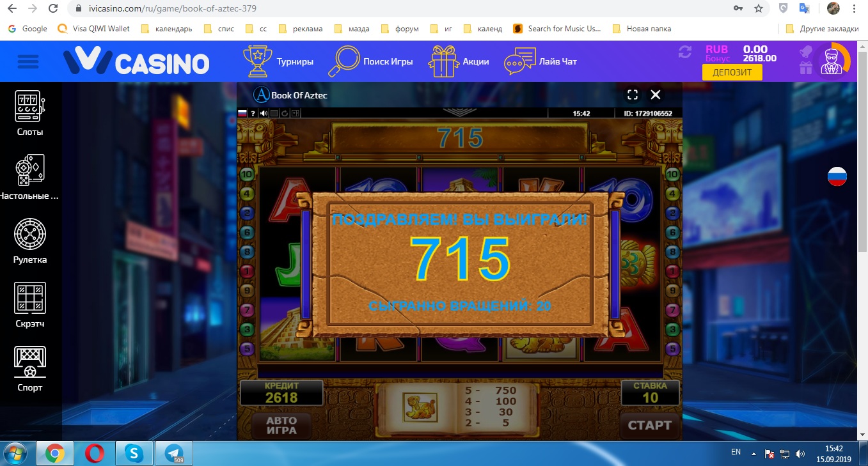
Task: Refresh the balance with the arrows icon
Action: 685,52
